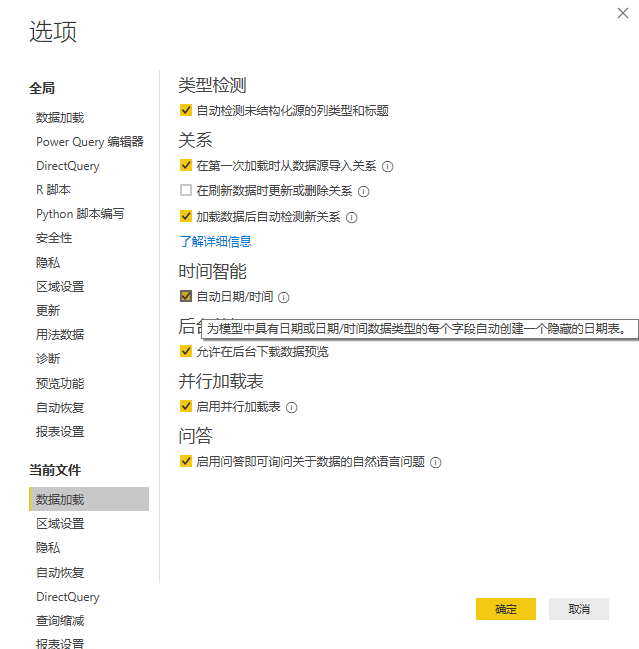Click info icon beside 在刷新数据时更新或删除关系
Viewport: 639px width, 649px height.
(363, 192)
